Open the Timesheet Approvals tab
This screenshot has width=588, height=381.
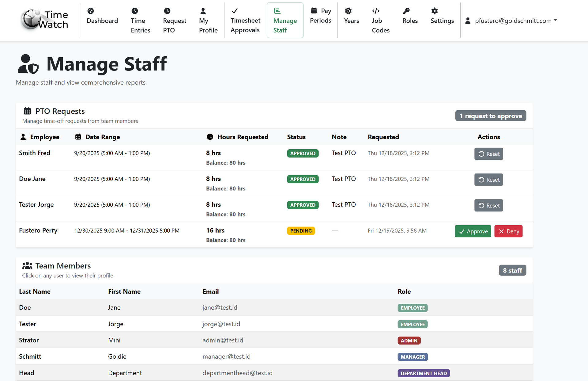tap(245, 21)
